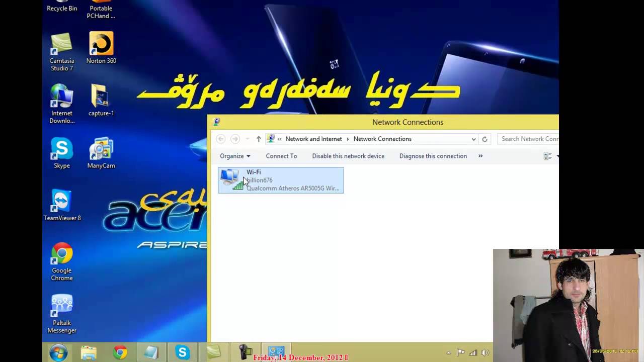Expand the address bar history dropdown
Screen dimensions: 644x362
click(x=473, y=139)
